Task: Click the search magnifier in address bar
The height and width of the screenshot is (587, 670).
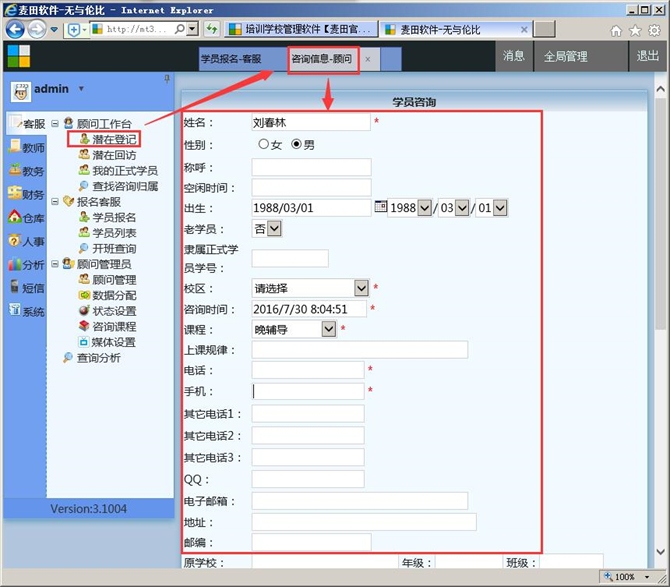Action: tap(180, 29)
